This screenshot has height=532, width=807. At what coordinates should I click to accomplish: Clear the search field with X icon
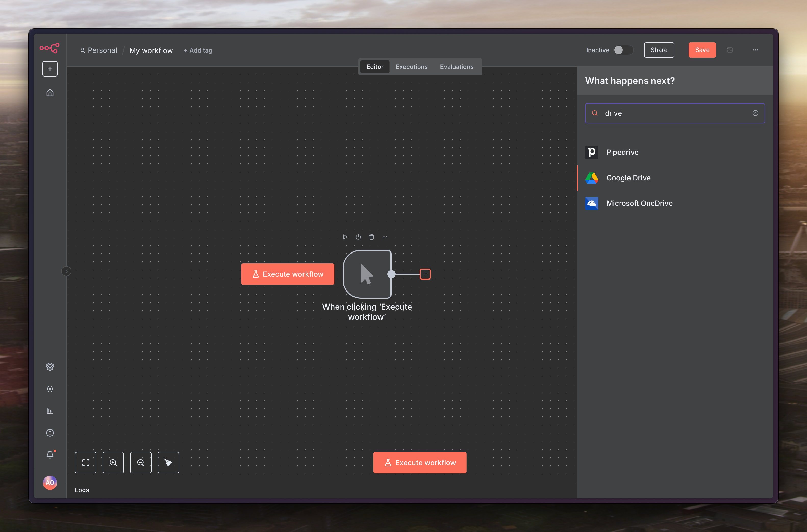[x=755, y=113]
